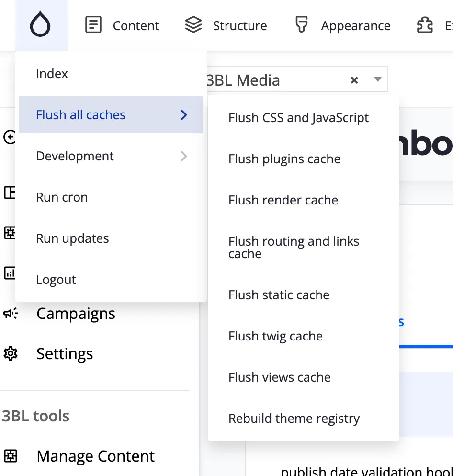
Task: Open Manage Content in the sidebar
Action: point(96,456)
